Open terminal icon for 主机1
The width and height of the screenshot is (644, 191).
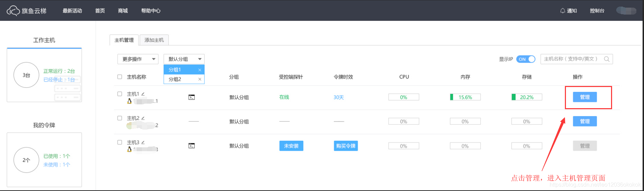tap(192, 97)
